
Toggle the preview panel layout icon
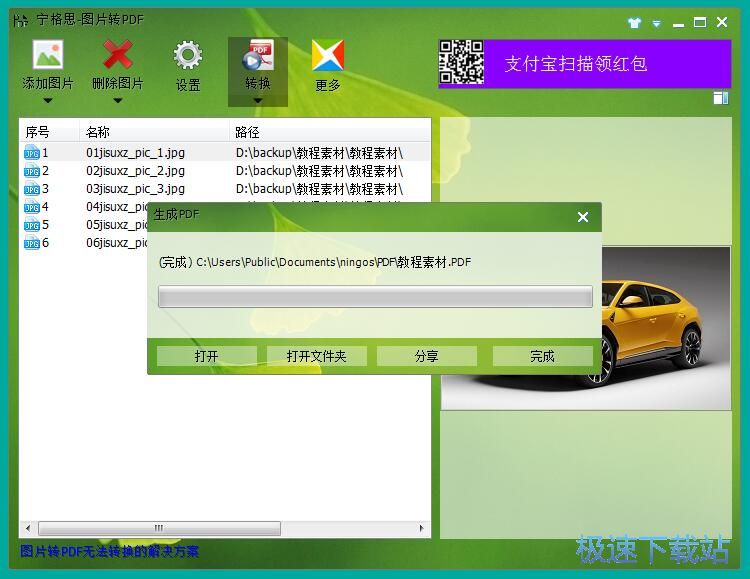721,98
